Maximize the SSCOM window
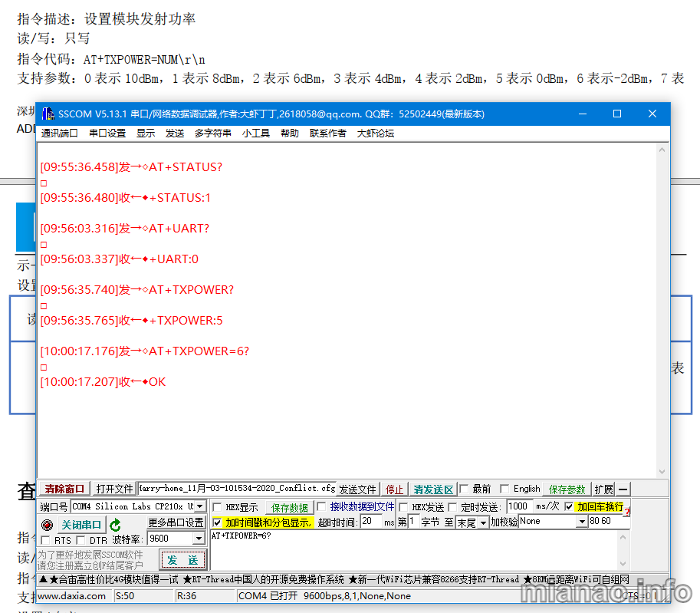The image size is (700, 613). click(x=617, y=114)
